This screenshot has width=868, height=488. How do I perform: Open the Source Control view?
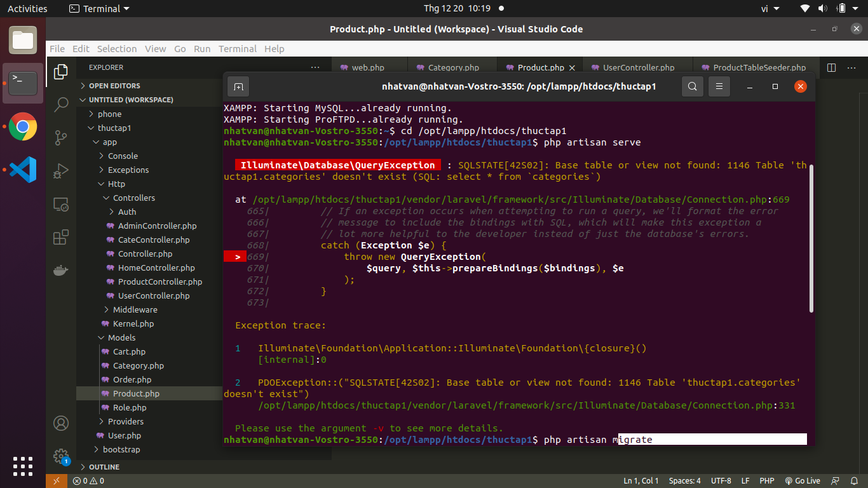(x=61, y=137)
